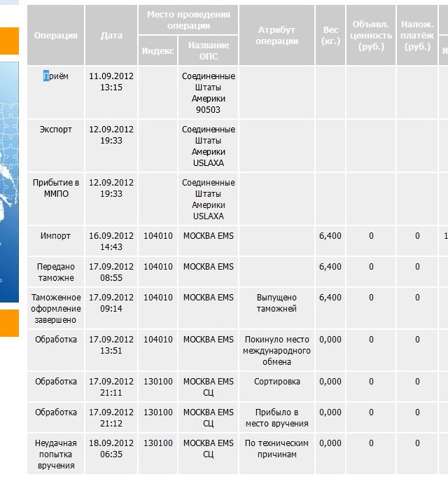Screen dimensions: 448x479
Task: Click "Таможенное оформление завершено" cell
Action: 56,309
